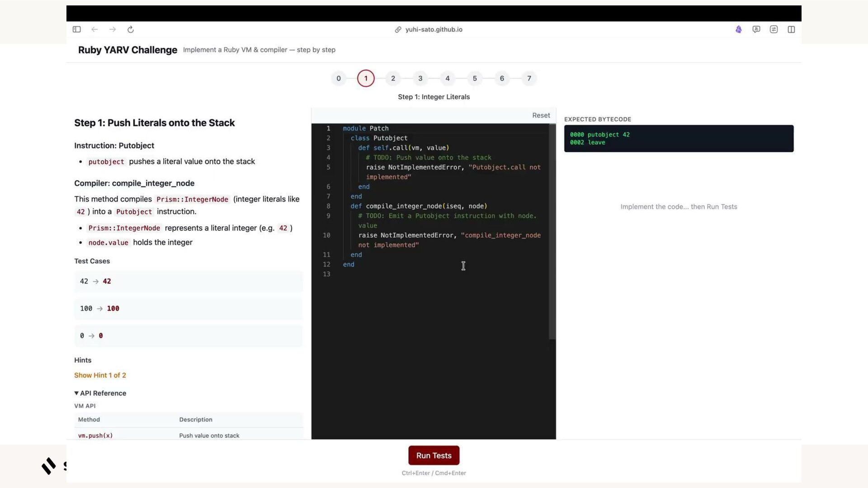Click the reader view toolbar icon

(774, 29)
